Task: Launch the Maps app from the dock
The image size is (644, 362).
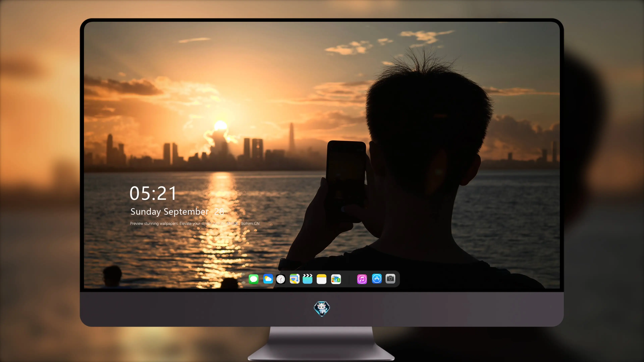Action: (294, 279)
